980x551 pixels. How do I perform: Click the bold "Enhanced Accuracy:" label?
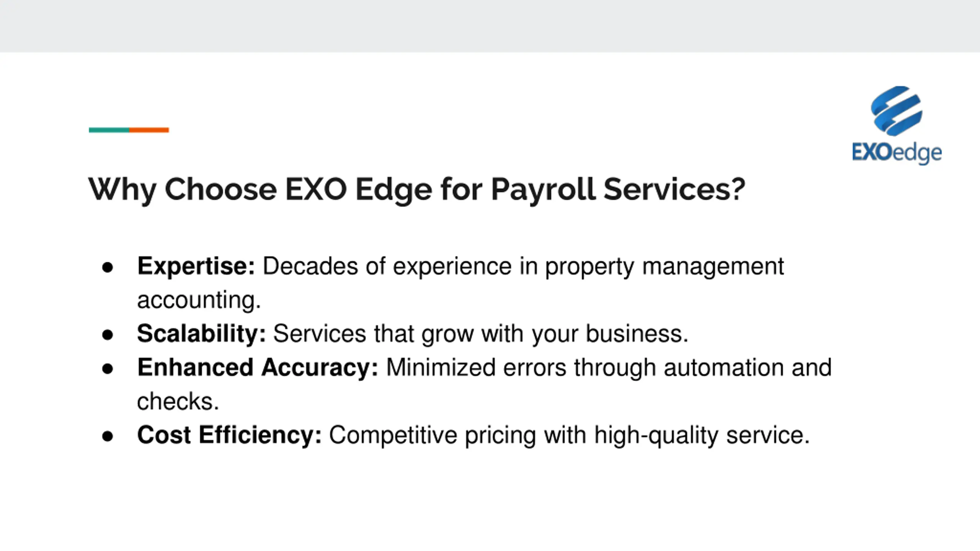click(258, 367)
